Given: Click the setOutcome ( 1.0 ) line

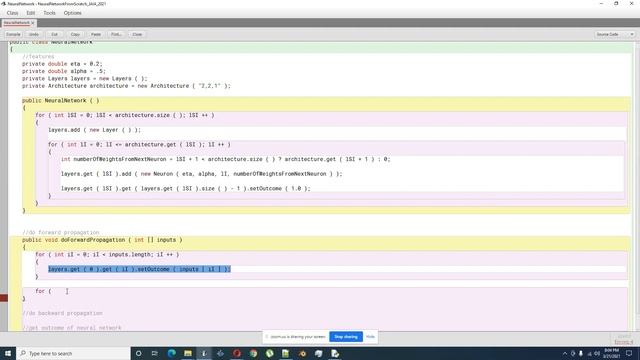Looking at the screenshot, I should click(x=186, y=189).
